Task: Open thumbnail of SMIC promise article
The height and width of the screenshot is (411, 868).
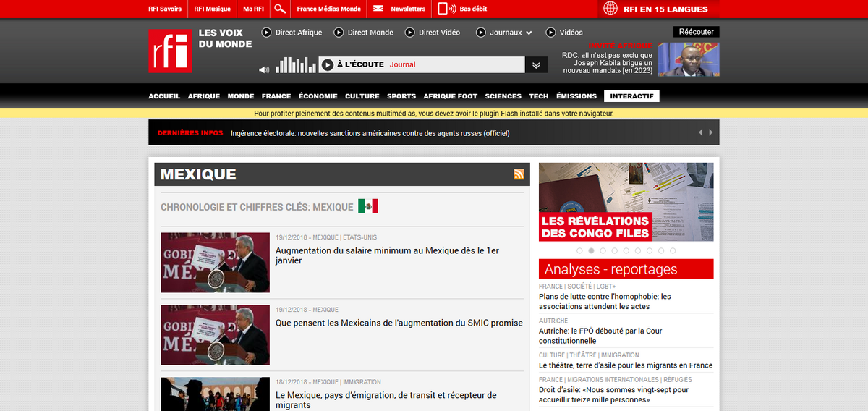Action: [215, 335]
